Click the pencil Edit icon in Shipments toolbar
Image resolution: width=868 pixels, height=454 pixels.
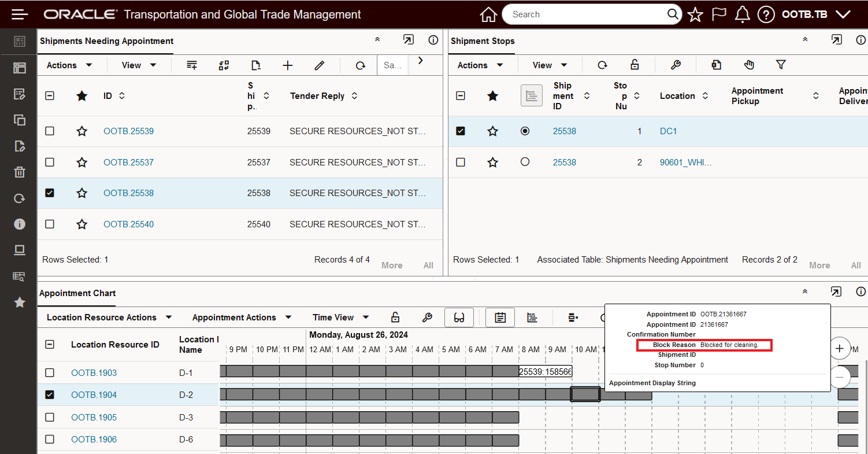tap(319, 65)
